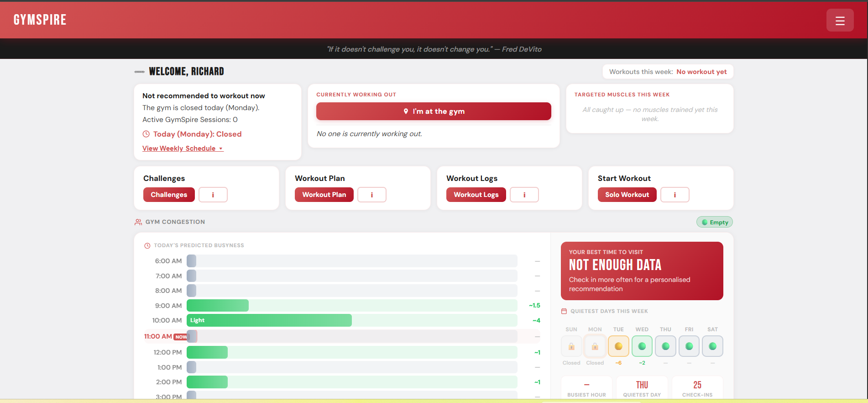Screen dimensions: 868x403
Task: Click 'No one is currently working out' text
Action: point(369,134)
